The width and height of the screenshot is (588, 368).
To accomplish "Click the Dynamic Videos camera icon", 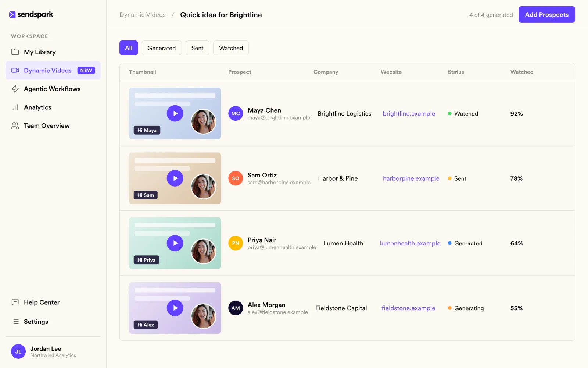I will coord(15,70).
